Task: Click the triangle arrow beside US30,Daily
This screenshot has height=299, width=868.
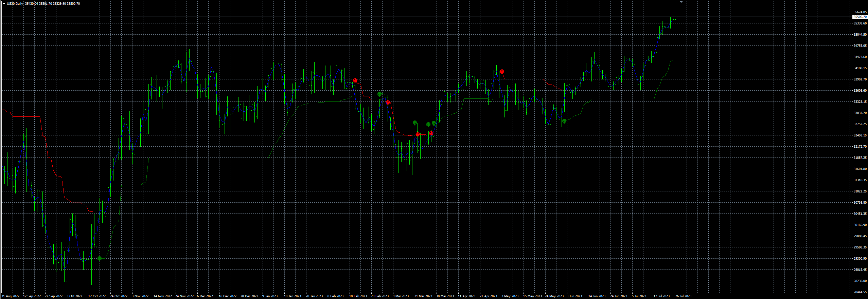Action: [x=4, y=4]
